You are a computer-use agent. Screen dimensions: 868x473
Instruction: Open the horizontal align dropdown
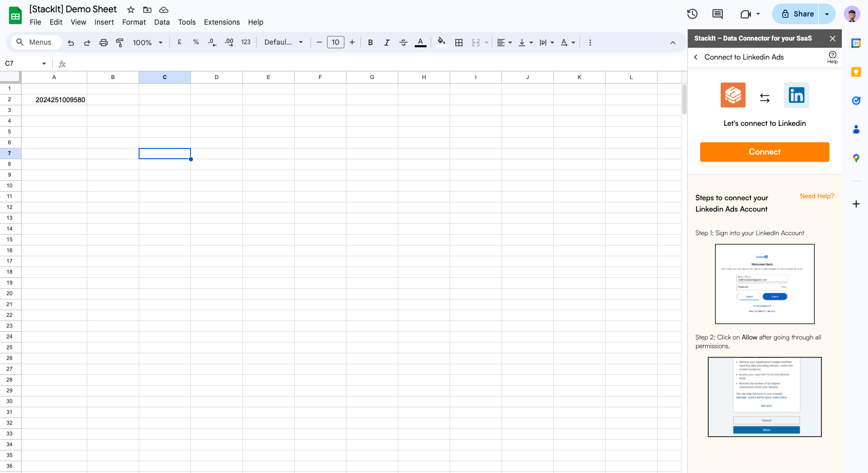point(505,43)
